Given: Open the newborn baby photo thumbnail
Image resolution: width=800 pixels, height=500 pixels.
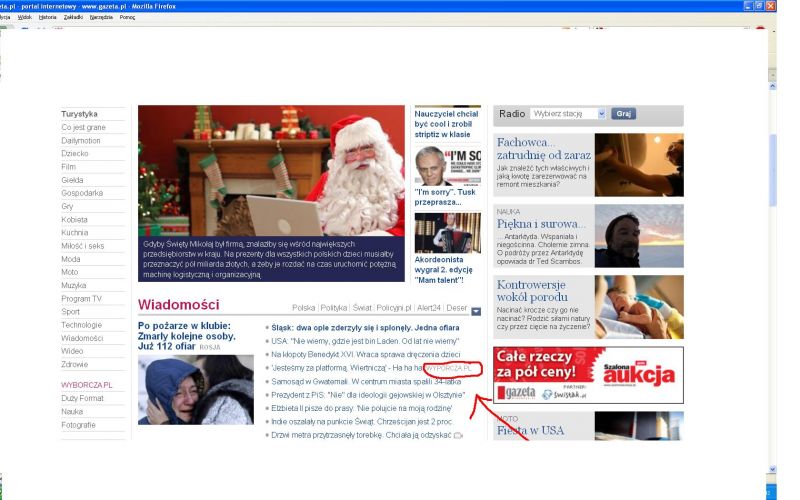Looking at the screenshot, I should (x=639, y=307).
